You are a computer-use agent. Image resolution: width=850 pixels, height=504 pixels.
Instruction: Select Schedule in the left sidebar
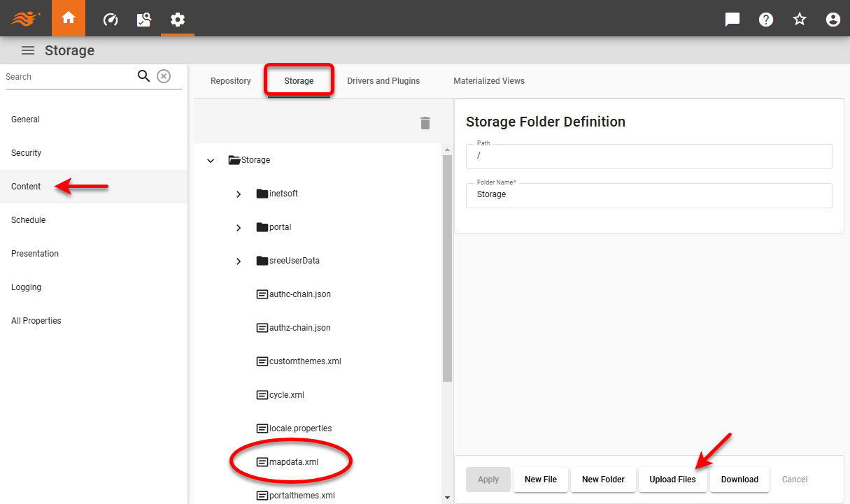tap(28, 219)
